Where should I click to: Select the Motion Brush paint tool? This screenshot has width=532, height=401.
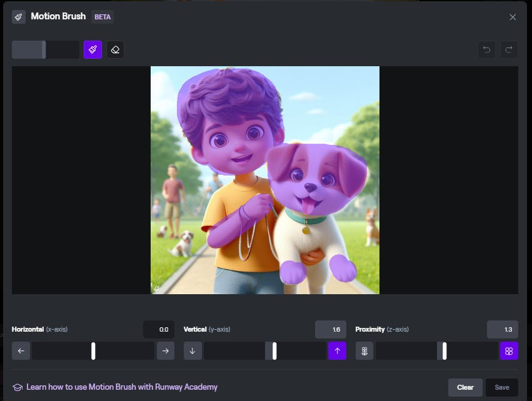[93, 50]
